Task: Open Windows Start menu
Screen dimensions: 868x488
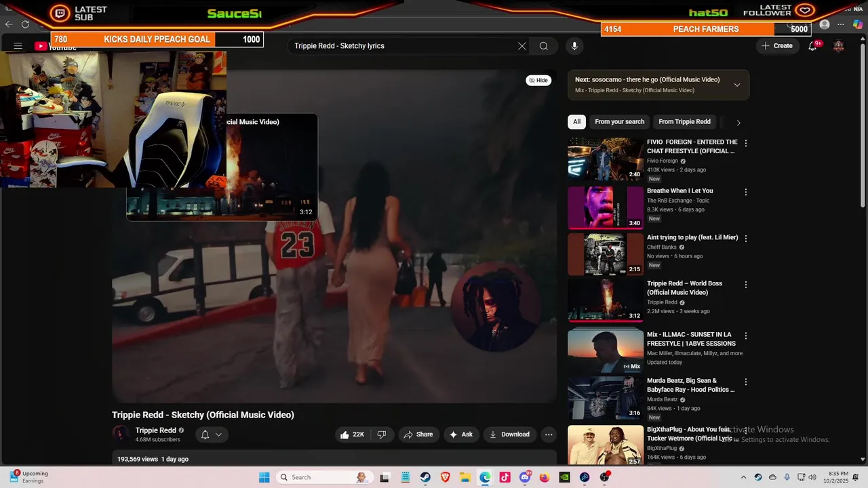Action: click(264, 477)
